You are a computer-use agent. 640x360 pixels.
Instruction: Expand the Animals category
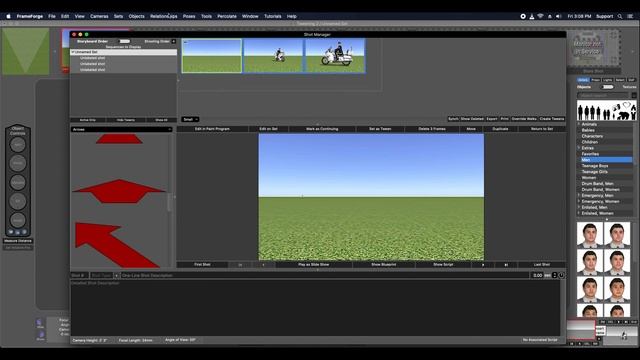click(579, 124)
